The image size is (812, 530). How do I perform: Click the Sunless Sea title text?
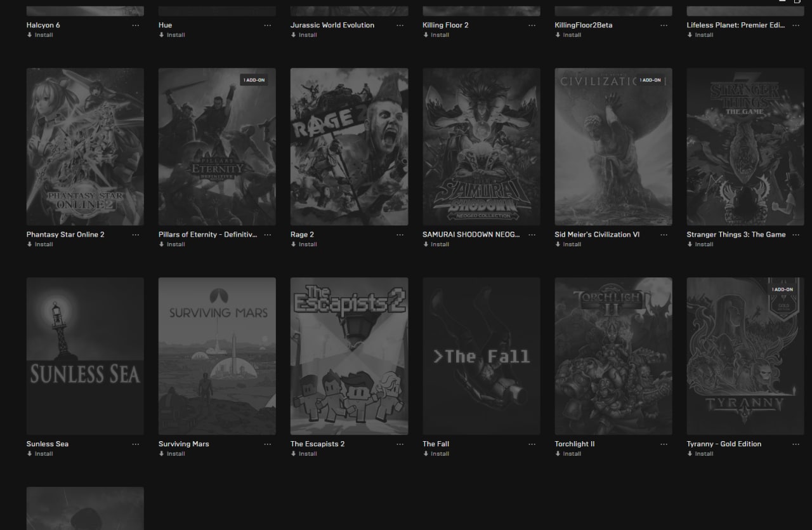tap(48, 444)
